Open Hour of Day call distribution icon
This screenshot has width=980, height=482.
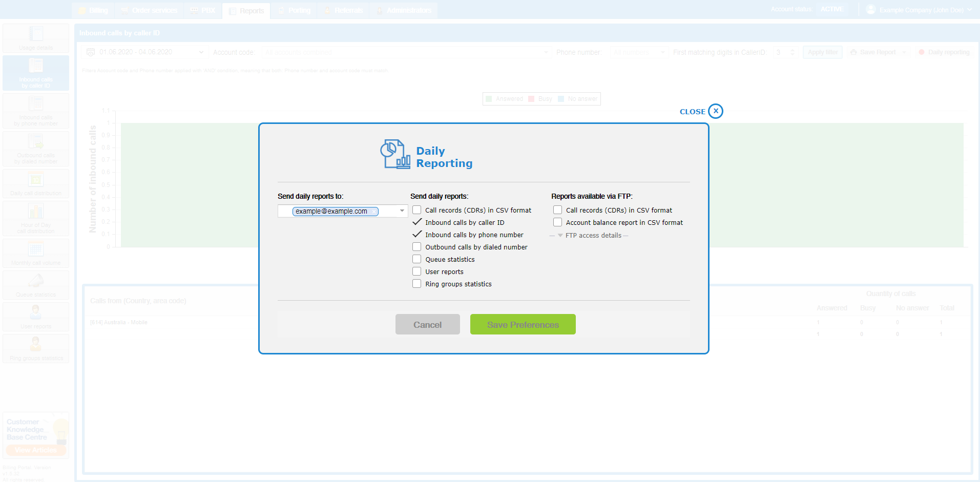point(36,218)
